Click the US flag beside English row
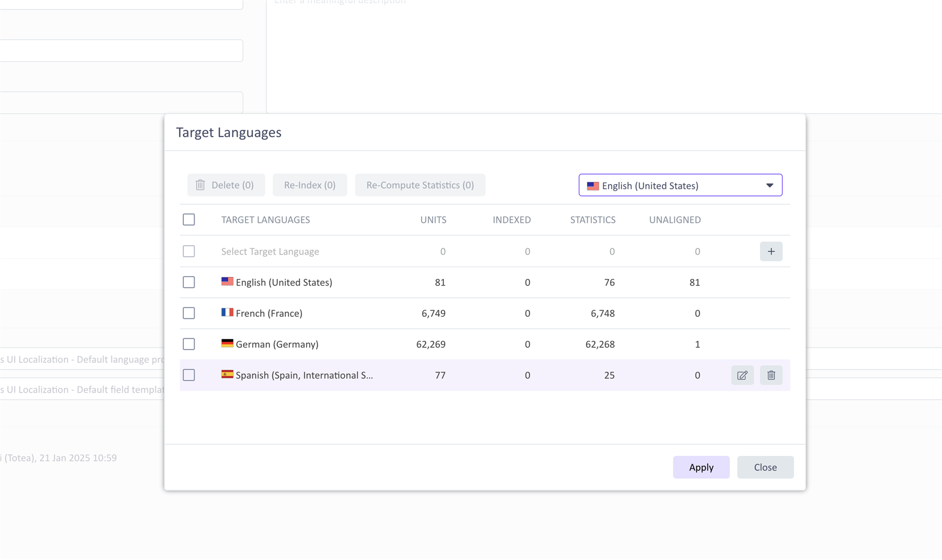This screenshot has height=560, width=942. [227, 282]
